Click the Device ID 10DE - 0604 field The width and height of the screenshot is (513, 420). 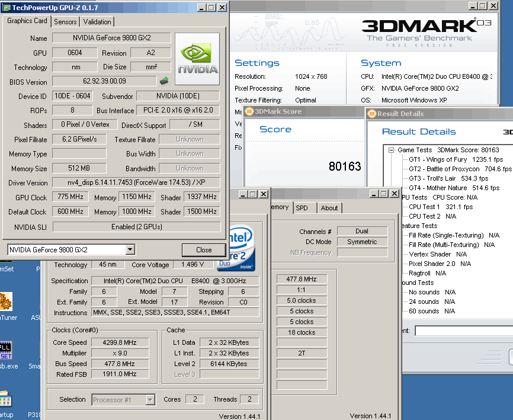point(72,96)
